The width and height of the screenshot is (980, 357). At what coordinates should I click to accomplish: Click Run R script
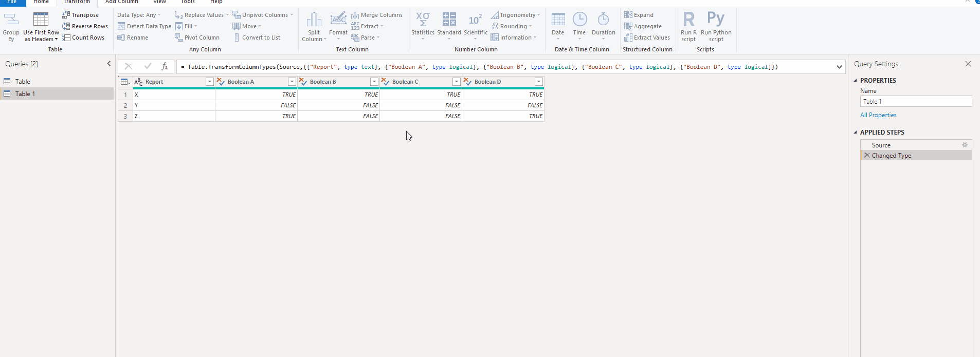pyautogui.click(x=688, y=27)
